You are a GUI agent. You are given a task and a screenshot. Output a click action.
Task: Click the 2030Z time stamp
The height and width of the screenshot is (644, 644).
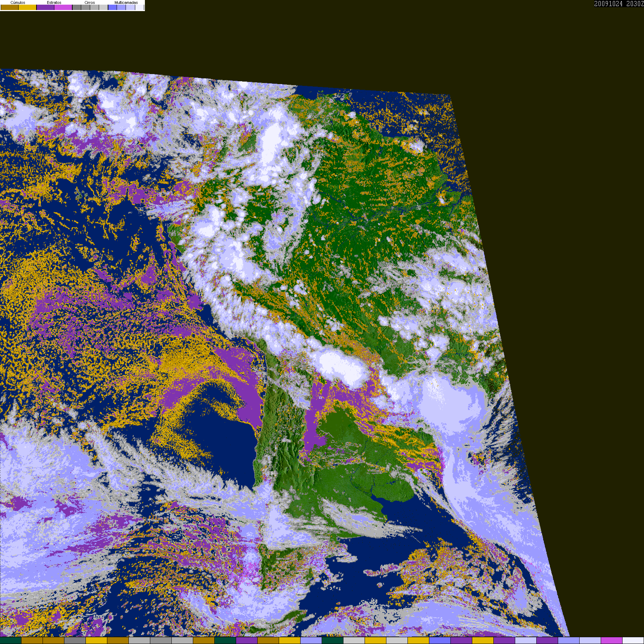[635, 4]
